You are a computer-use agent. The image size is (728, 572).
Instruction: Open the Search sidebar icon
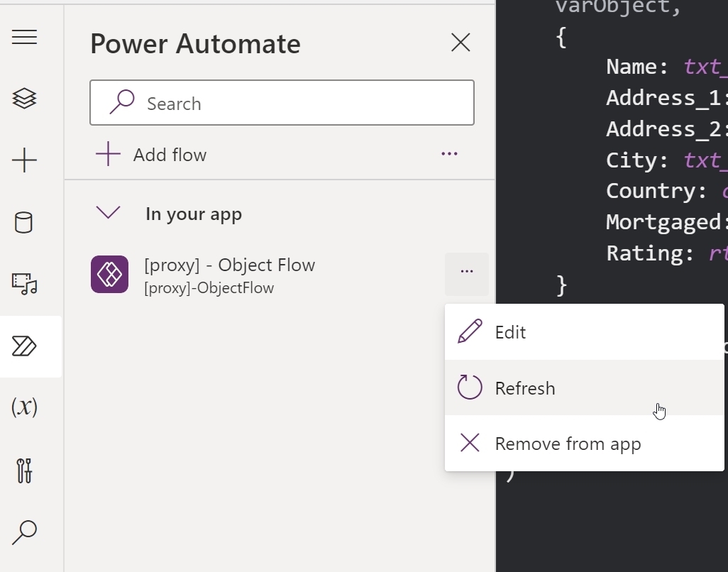coord(24,532)
